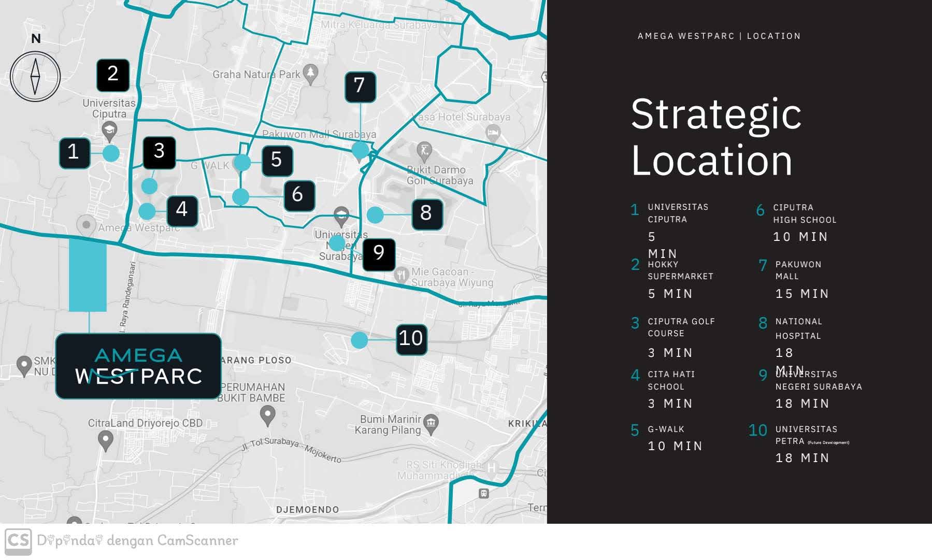Viewport: 932px width, 560px height.
Task: Click the SMK NU location pin
Action: click(x=24, y=366)
